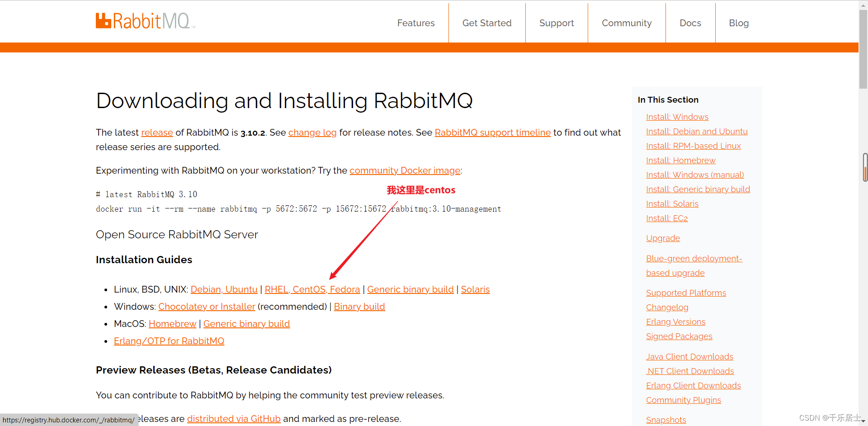Open sidebar Install: Solaris link

click(672, 204)
